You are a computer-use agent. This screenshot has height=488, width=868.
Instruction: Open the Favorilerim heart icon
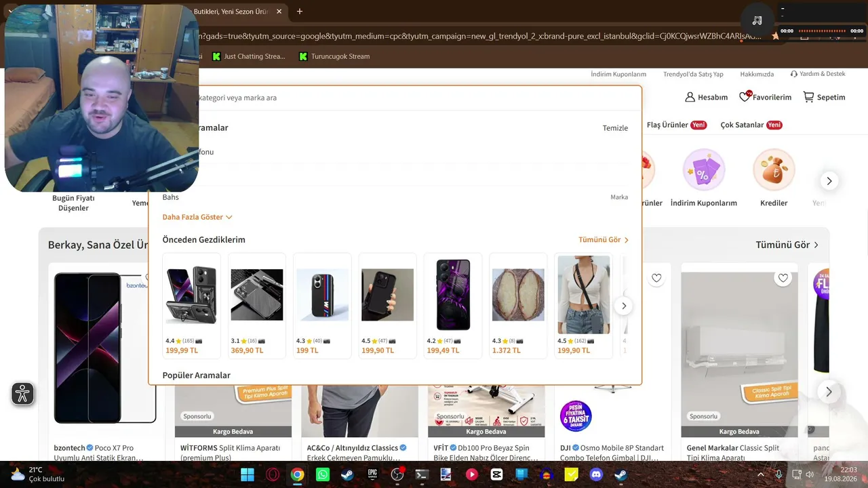pyautogui.click(x=745, y=97)
